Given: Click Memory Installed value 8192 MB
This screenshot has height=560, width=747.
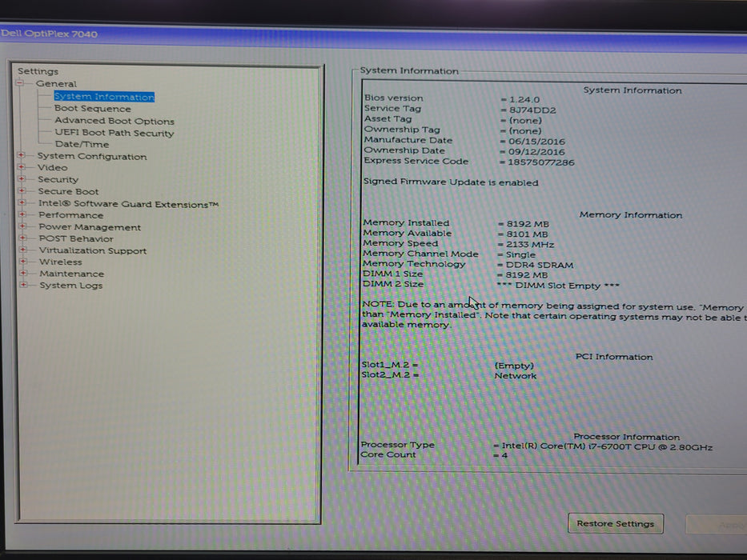Looking at the screenshot, I should [x=528, y=224].
